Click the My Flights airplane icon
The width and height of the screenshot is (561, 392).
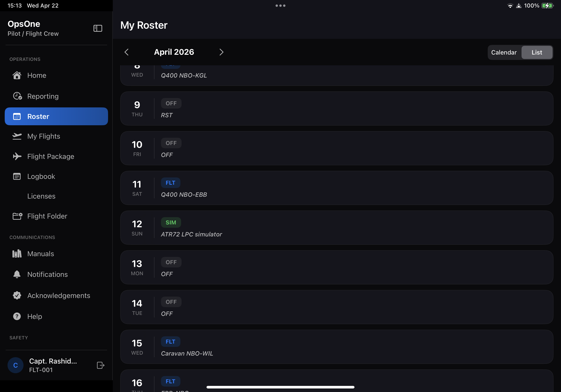[x=17, y=136]
